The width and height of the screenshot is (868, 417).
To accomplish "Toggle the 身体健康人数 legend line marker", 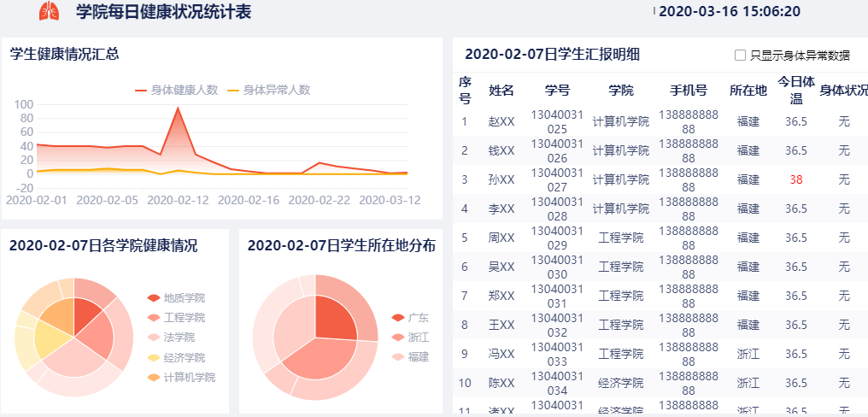I will pos(142,90).
